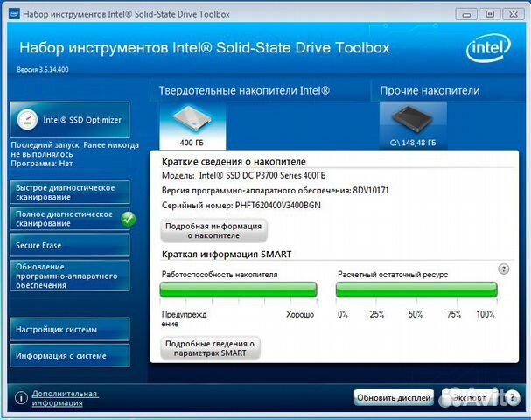Open Подробные сведения о параметрах SMART
Viewport: 531px width, 420px height.
click(210, 348)
